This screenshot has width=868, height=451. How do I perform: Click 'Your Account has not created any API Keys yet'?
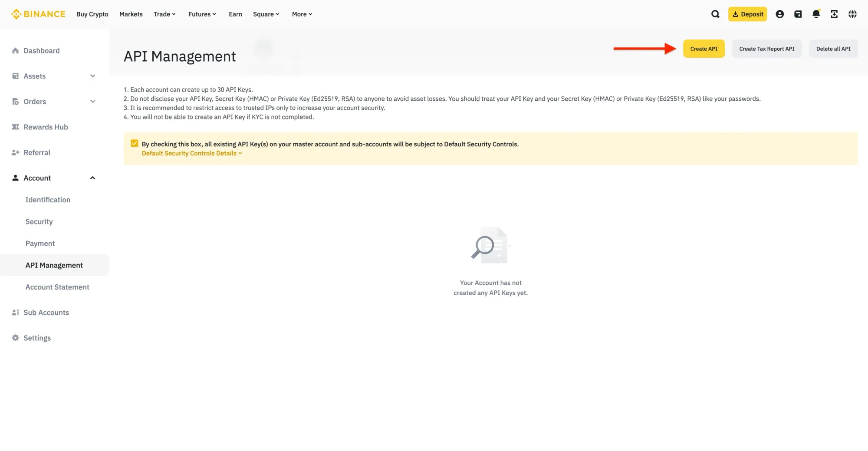click(x=490, y=288)
